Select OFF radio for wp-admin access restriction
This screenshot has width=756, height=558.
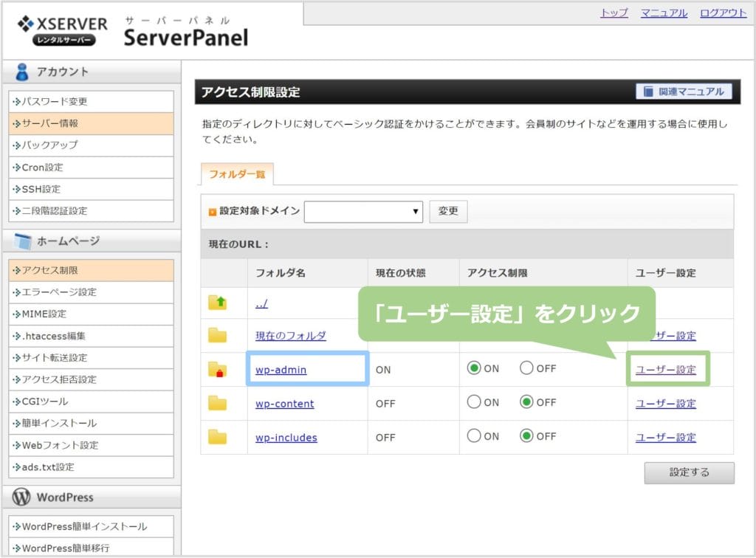coord(526,368)
